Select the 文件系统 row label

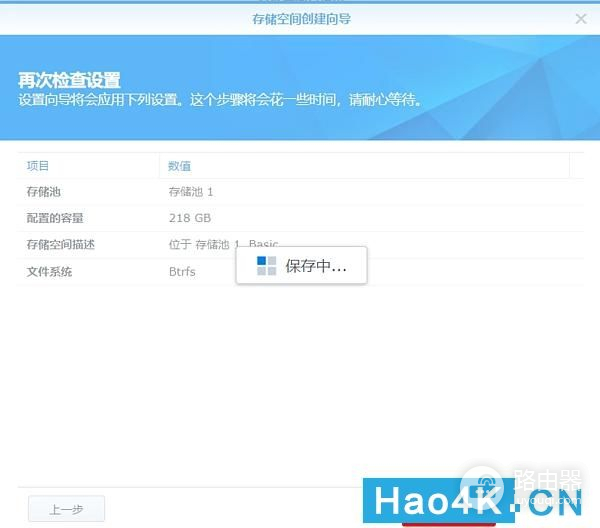coord(49,272)
